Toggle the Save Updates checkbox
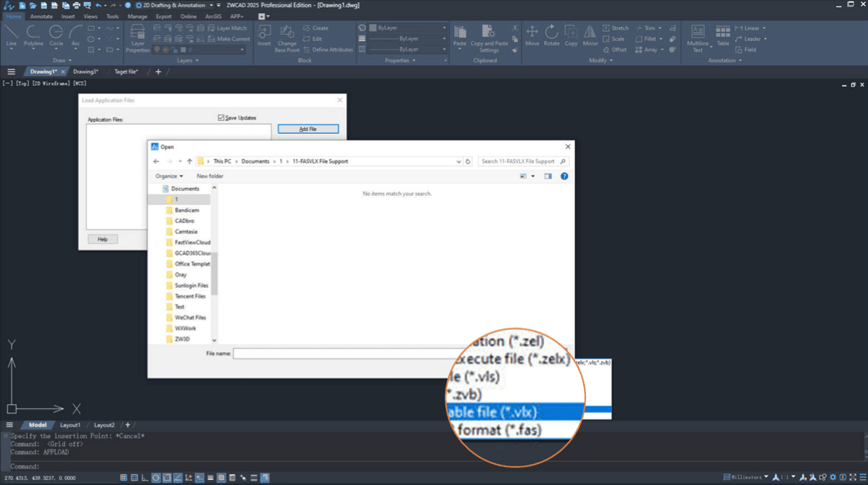The width and height of the screenshot is (868, 485). tap(221, 118)
